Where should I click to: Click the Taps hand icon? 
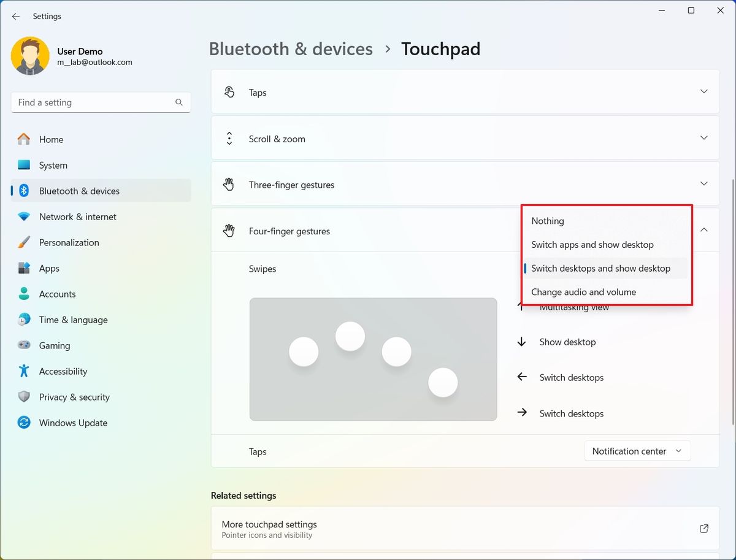pyautogui.click(x=229, y=91)
